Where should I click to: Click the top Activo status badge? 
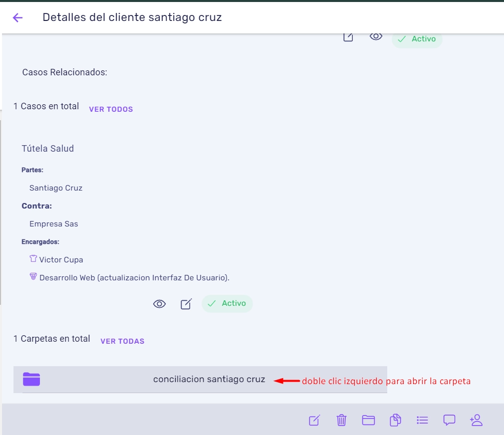coord(417,39)
